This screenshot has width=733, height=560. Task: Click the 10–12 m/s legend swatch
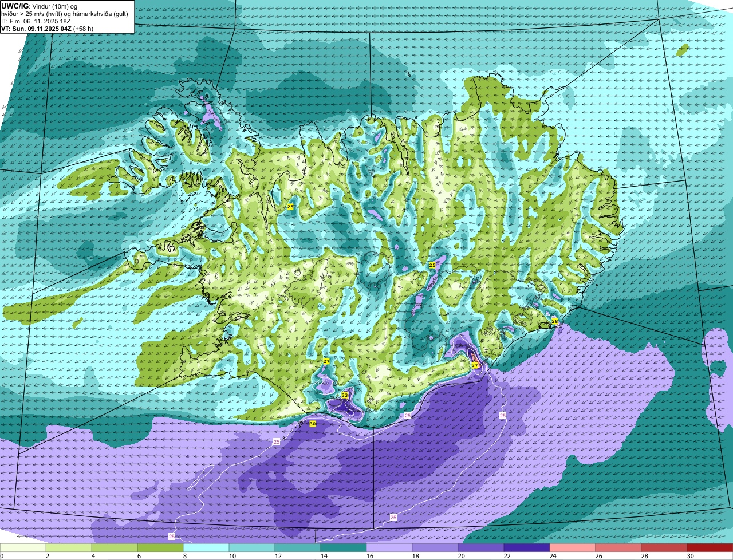[x=252, y=547]
